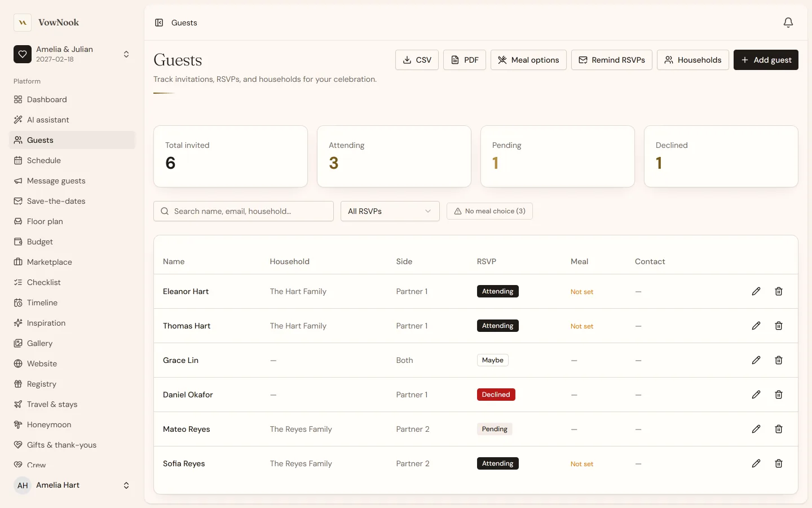Open Gifts & thank-yous page
Image resolution: width=812 pixels, height=508 pixels.
(72, 445)
